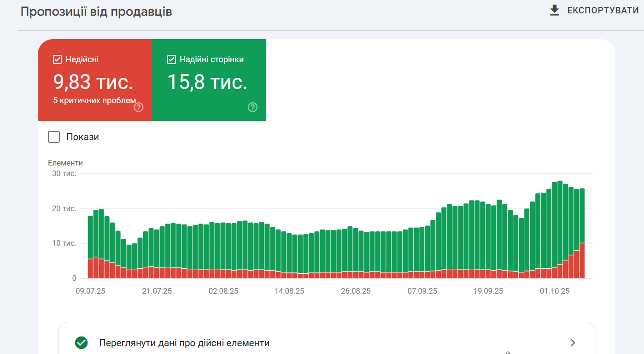The image size is (644, 354).
Task: Untick the Недійсні checkbox
Action: tap(58, 59)
